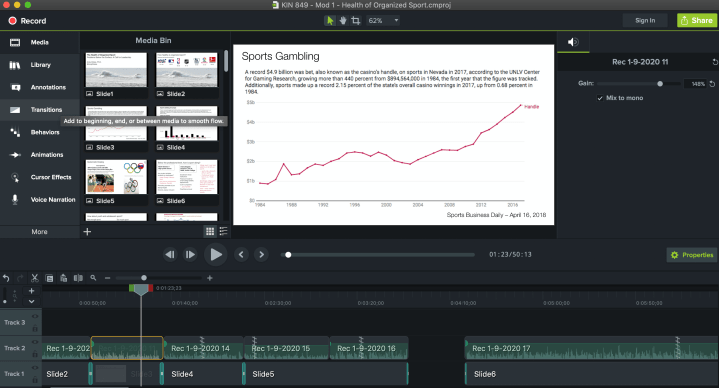
Task: Hide Track 3 with eye icon
Action: (35, 316)
